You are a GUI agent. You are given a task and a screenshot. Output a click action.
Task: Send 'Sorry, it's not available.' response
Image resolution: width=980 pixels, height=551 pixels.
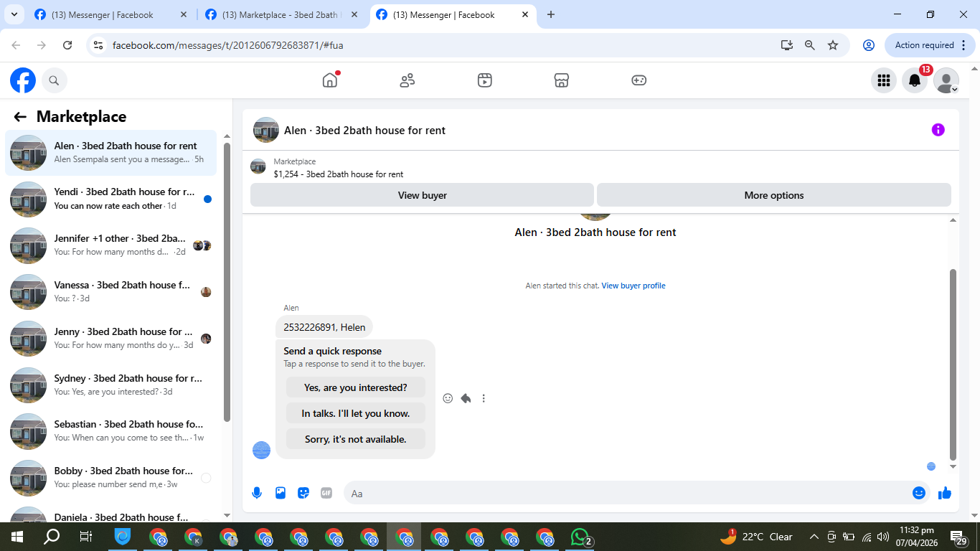(356, 439)
